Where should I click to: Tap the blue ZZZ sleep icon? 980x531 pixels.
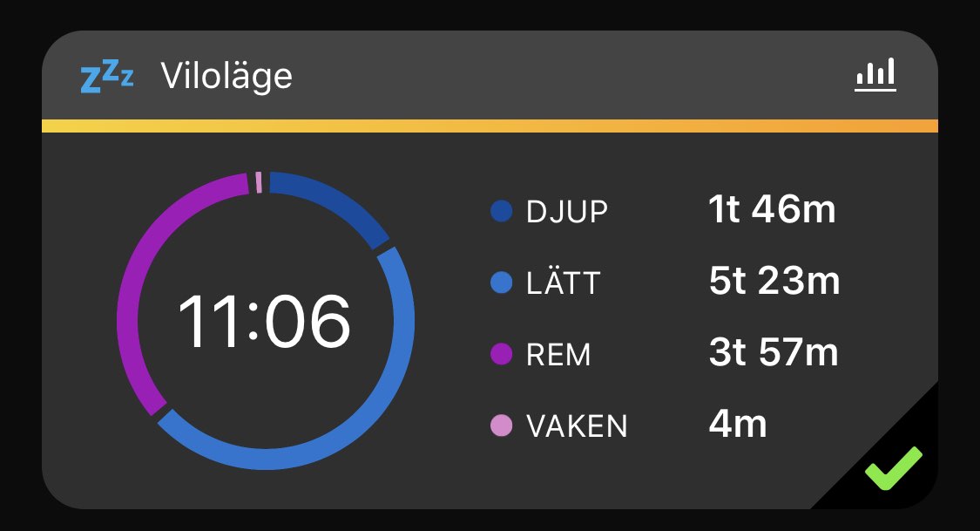(x=107, y=77)
